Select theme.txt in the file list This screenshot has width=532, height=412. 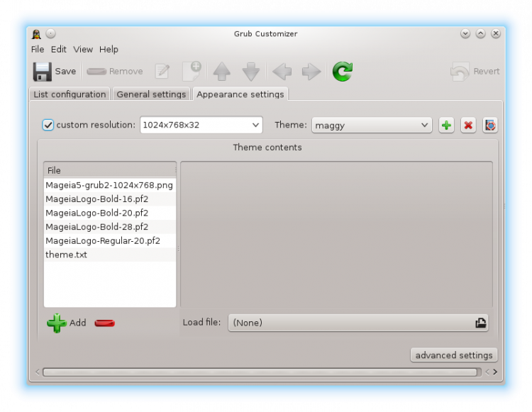tap(67, 255)
